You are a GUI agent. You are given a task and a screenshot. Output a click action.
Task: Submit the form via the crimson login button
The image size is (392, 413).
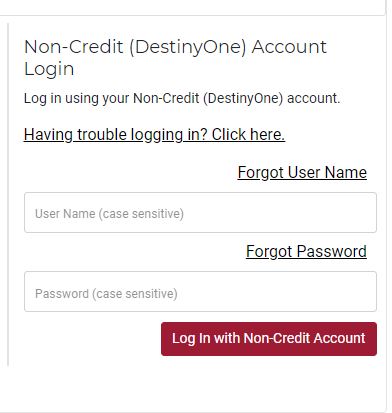(x=269, y=339)
